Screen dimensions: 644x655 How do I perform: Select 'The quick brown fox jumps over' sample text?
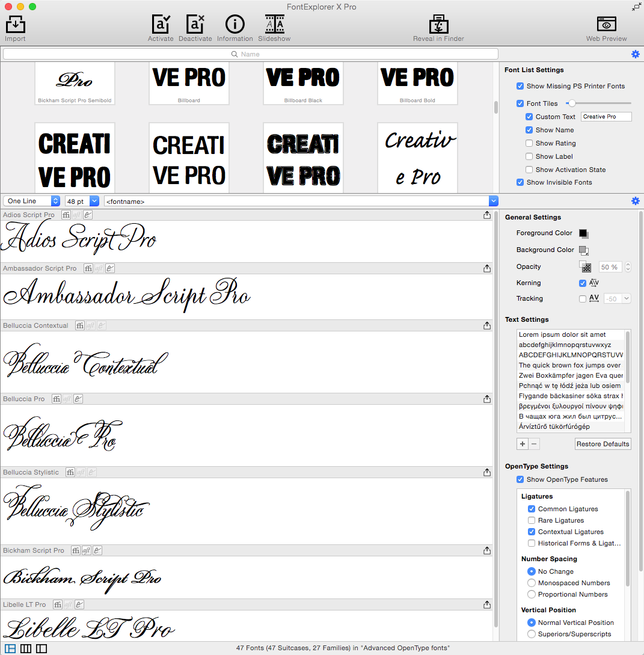[569, 365]
